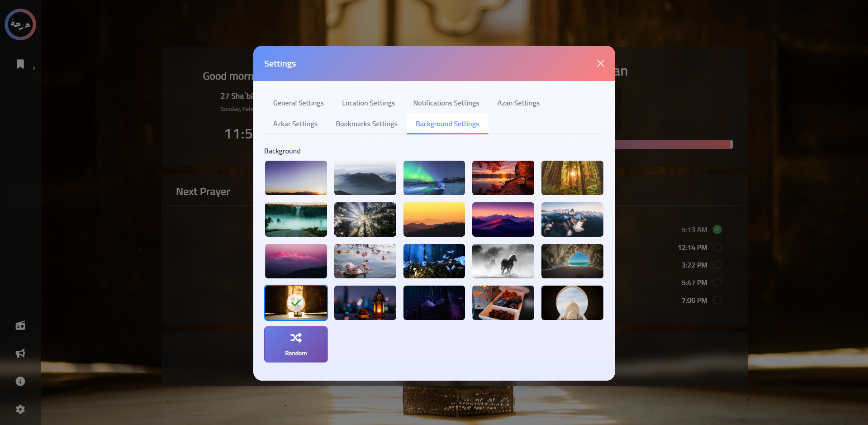868x425 pixels.
Task: Open the Notifications Settings tab
Action: (446, 103)
